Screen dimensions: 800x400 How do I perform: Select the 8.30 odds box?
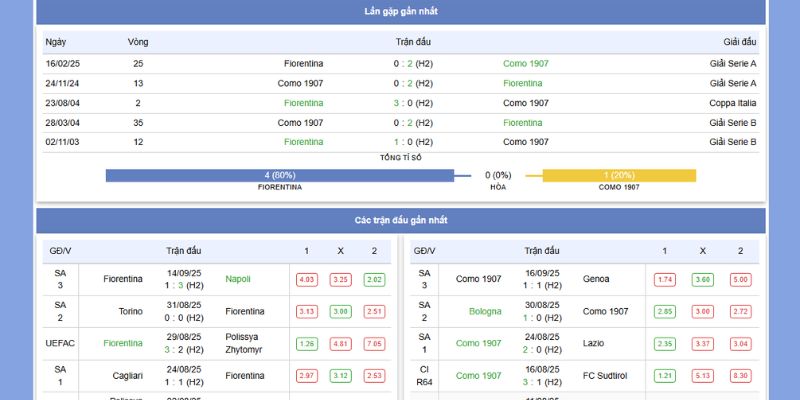740,376
